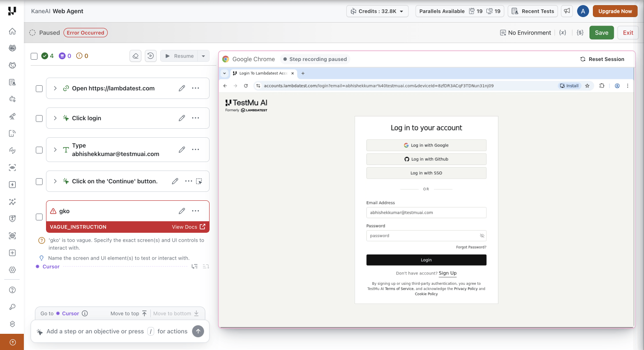The height and width of the screenshot is (350, 644).
Task: Edit the 'Type abhishekkumar@testmuai.com' step with pencil
Action: point(182,150)
